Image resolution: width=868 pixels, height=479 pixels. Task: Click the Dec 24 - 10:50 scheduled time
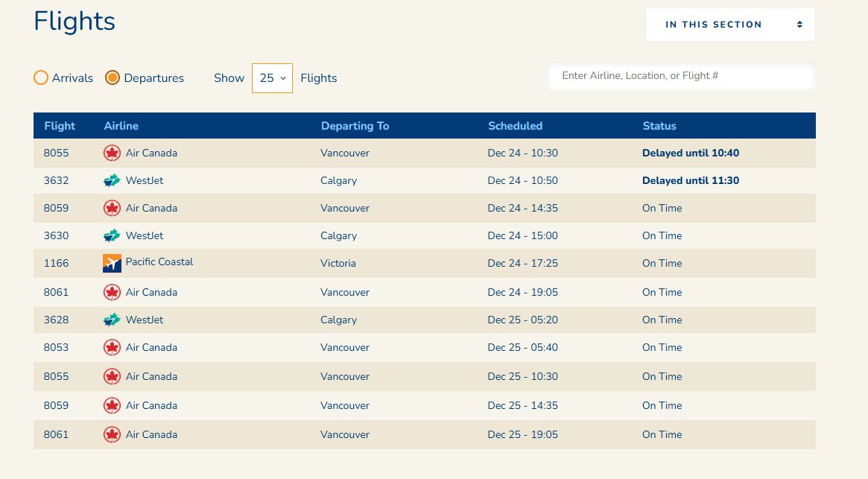[x=522, y=180]
